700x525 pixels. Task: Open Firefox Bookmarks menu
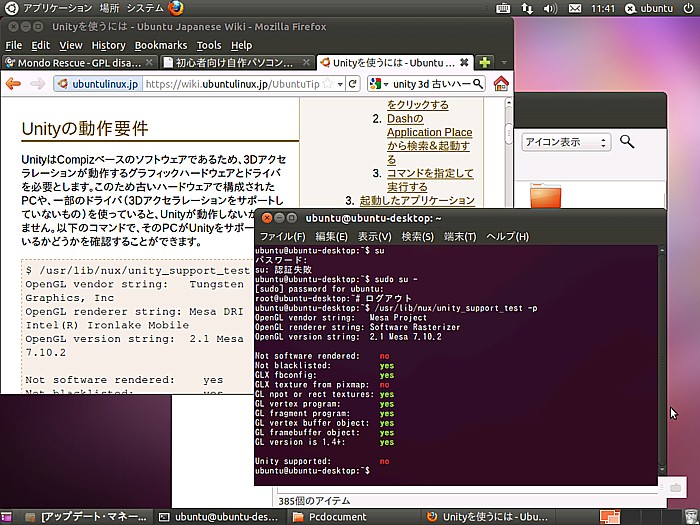click(x=161, y=45)
